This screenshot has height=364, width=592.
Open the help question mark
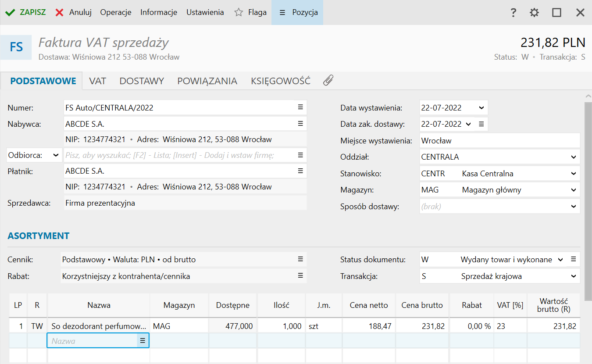pos(514,12)
